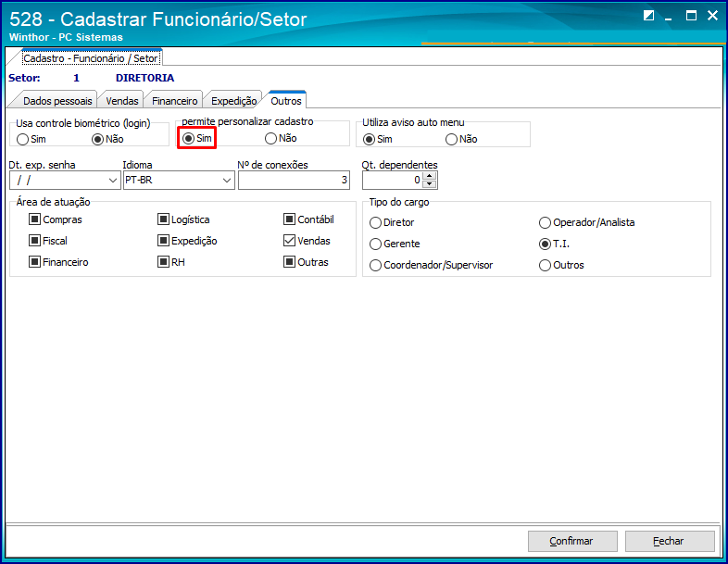Maximize the 528 Cadastrar Funcionário/Setor window
This screenshot has width=728, height=564.
click(x=691, y=16)
